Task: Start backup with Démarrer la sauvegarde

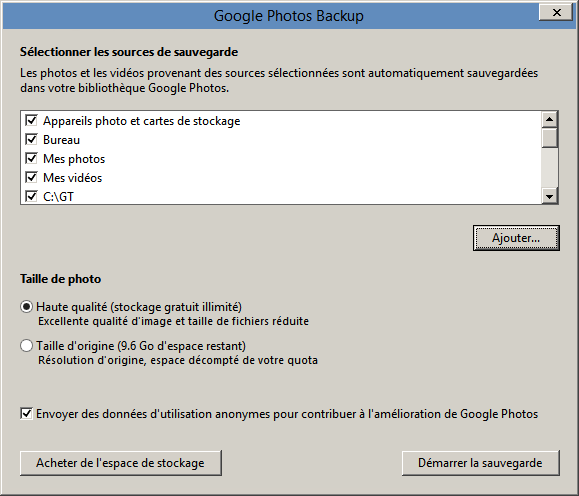Action: pyautogui.click(x=480, y=463)
